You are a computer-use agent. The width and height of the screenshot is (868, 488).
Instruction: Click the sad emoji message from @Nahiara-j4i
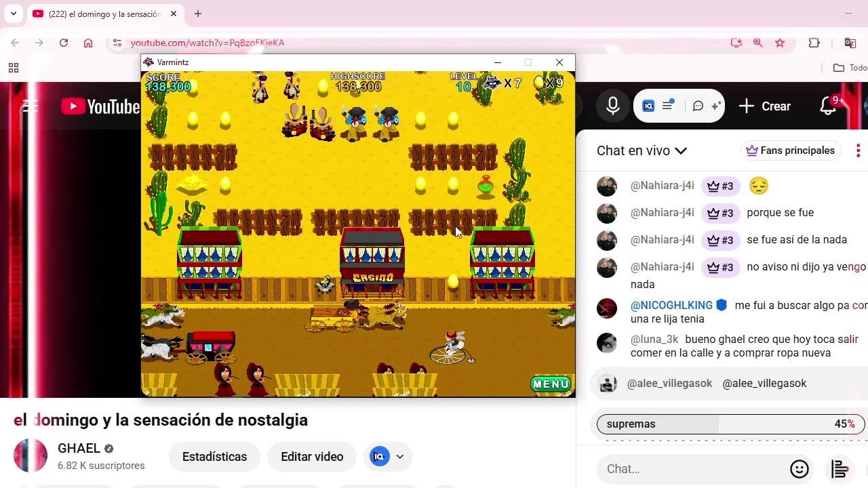[759, 186]
